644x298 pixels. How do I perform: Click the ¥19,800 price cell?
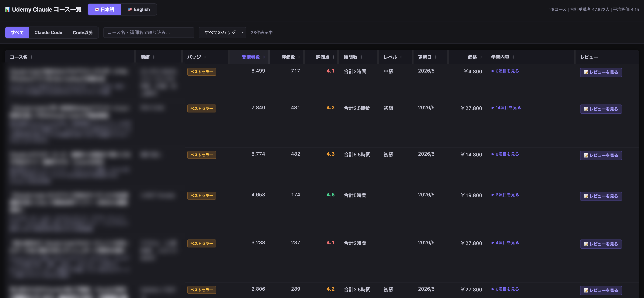(x=471, y=195)
